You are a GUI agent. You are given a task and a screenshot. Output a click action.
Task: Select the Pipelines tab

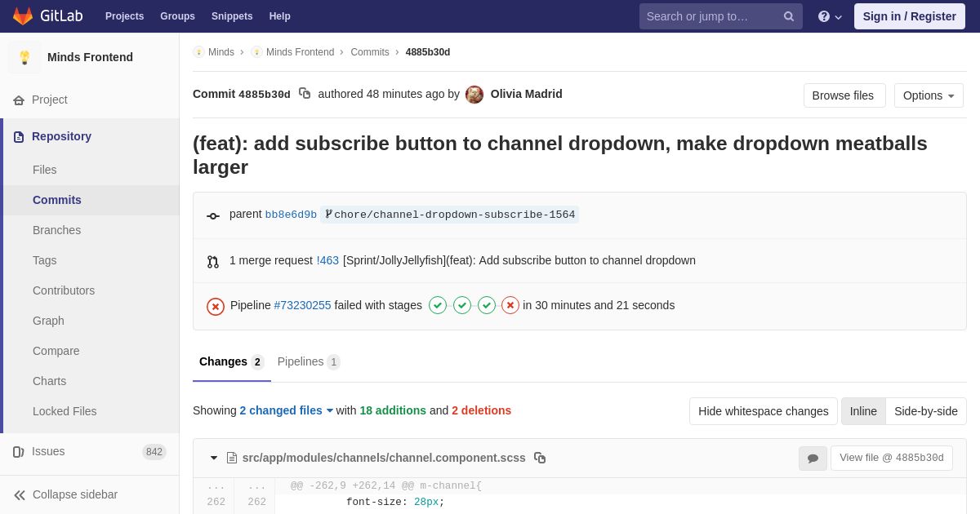[309, 362]
